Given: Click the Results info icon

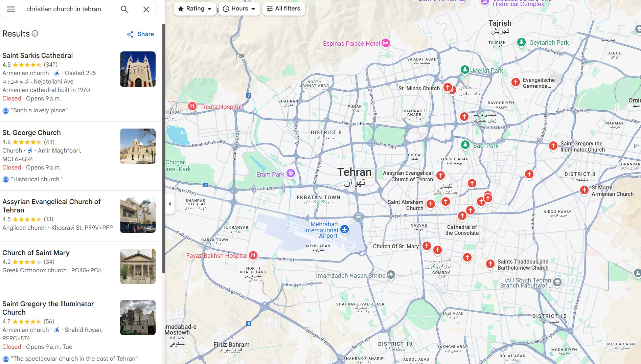Looking at the screenshot, I should (35, 33).
